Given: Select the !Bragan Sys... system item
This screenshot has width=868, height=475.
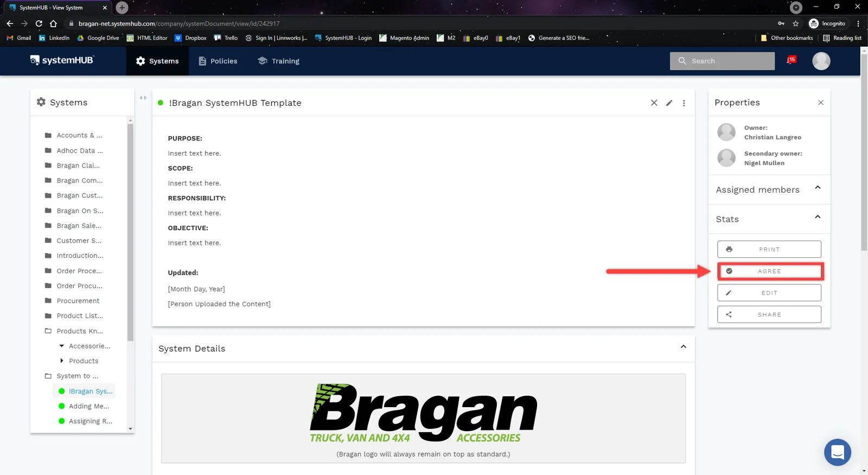Looking at the screenshot, I should [85, 391].
